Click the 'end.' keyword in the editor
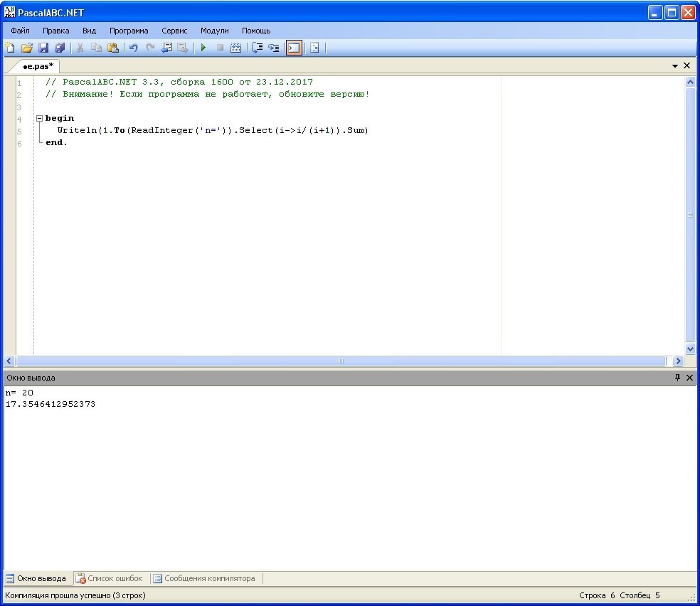 [56, 142]
